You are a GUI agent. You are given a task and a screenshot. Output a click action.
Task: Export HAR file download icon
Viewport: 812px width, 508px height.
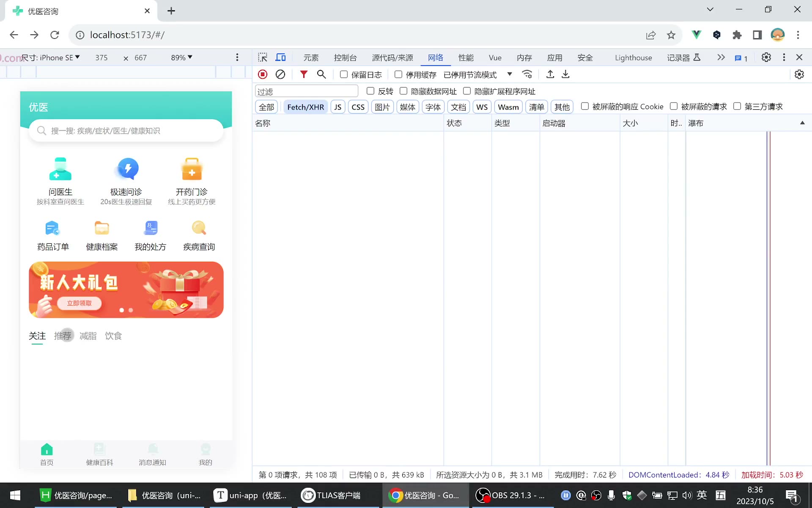[565, 75]
